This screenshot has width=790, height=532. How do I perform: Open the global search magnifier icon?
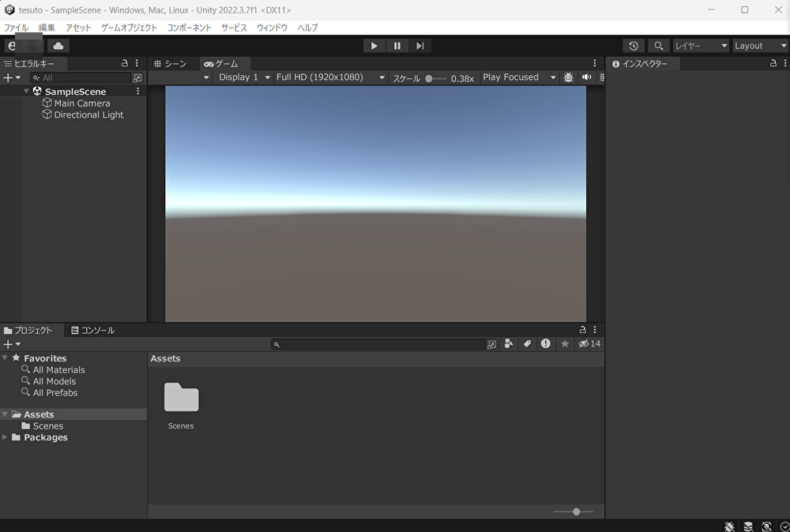coord(659,46)
